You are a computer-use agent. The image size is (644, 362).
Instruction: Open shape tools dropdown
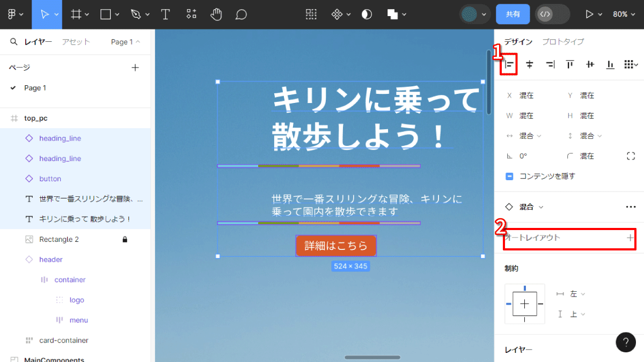(x=116, y=14)
